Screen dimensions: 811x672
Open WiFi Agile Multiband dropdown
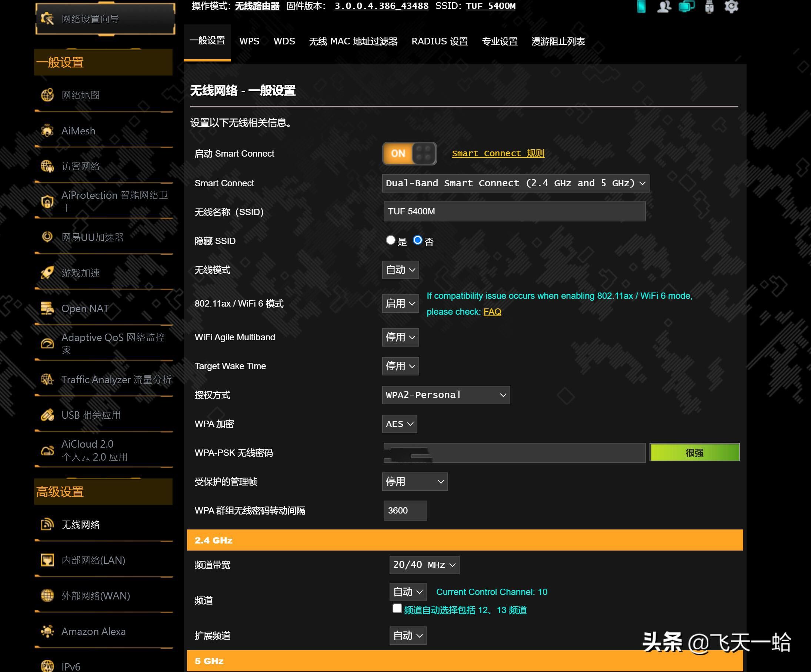(x=400, y=337)
